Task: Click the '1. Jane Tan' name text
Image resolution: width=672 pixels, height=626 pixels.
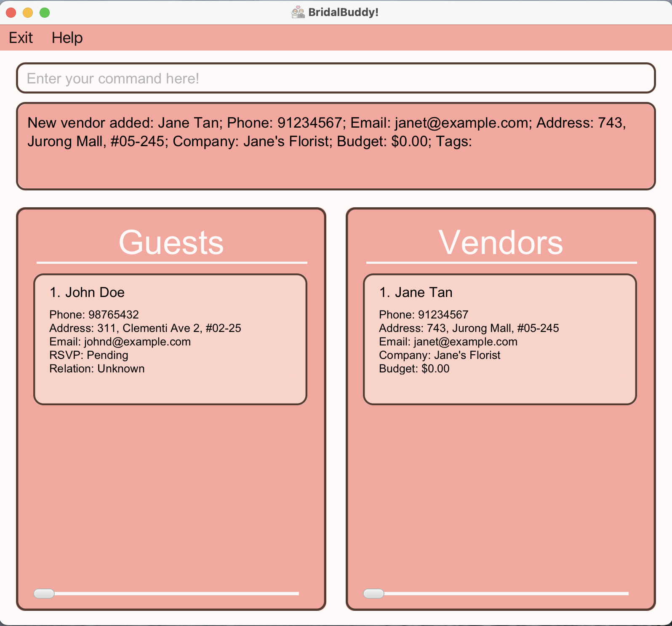Action: pyautogui.click(x=416, y=292)
